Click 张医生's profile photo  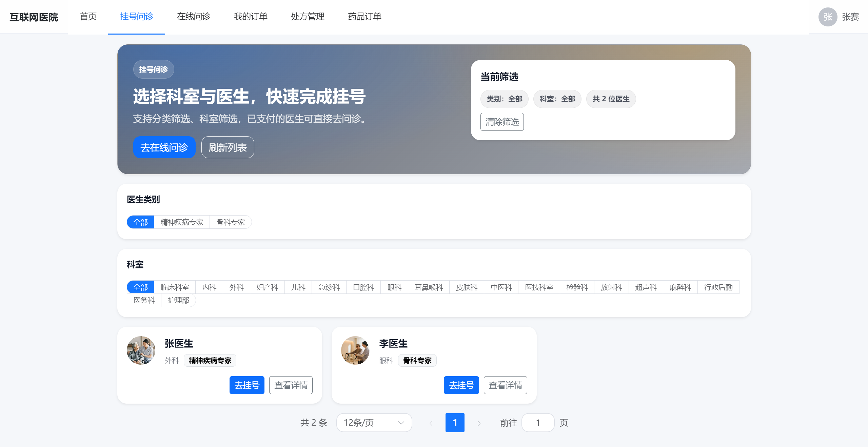click(141, 350)
